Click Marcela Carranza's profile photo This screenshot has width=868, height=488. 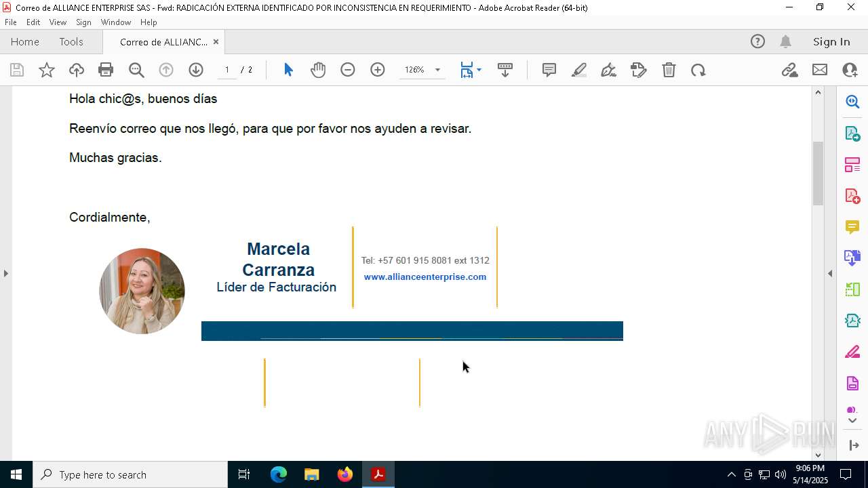142,291
